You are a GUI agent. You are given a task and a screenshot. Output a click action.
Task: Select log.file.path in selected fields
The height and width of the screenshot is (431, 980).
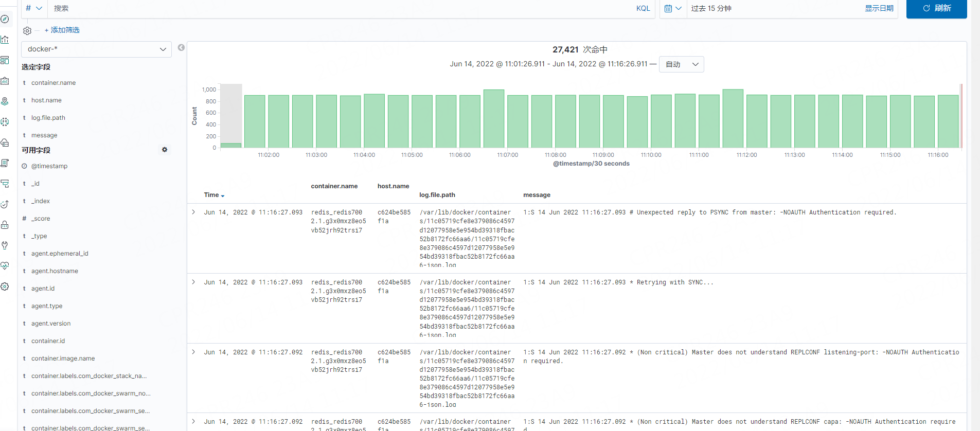click(x=48, y=118)
